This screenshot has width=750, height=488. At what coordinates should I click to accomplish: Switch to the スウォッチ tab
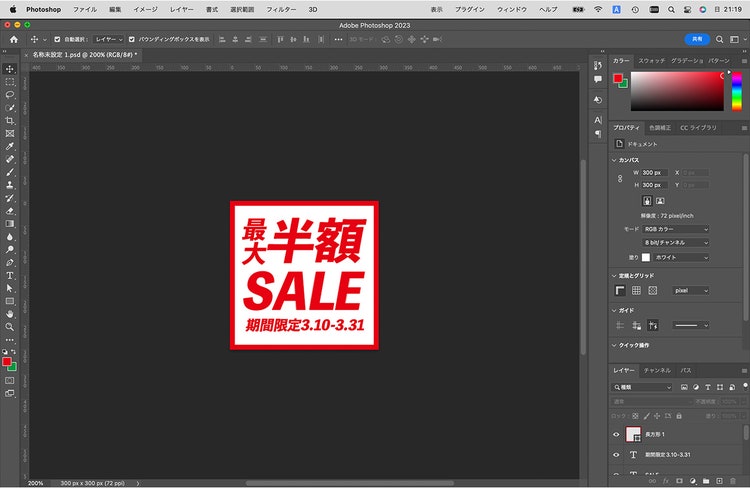(651, 61)
